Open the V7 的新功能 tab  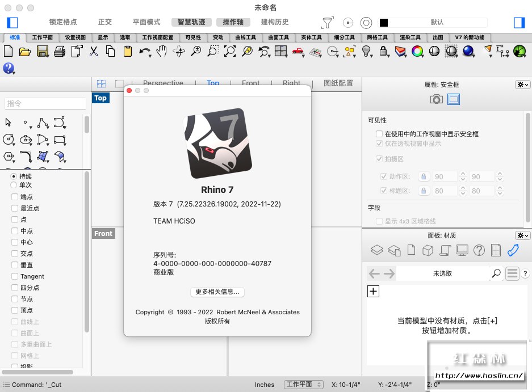click(x=470, y=37)
